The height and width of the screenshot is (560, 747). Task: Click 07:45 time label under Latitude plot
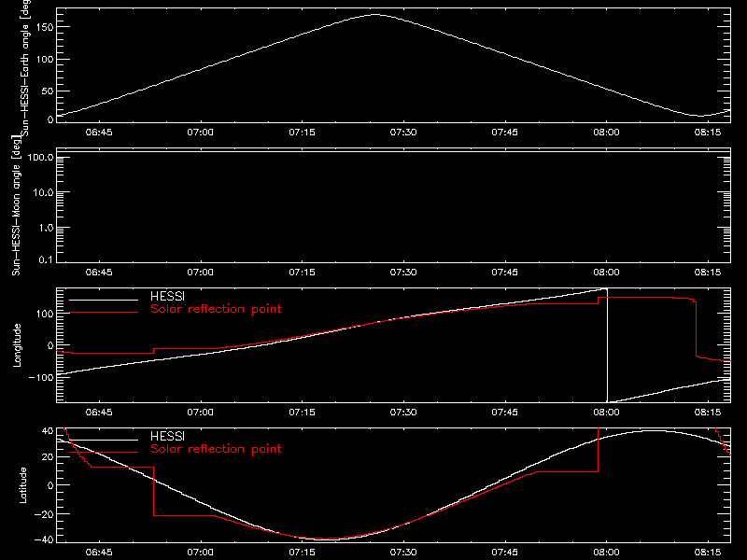[505, 553]
